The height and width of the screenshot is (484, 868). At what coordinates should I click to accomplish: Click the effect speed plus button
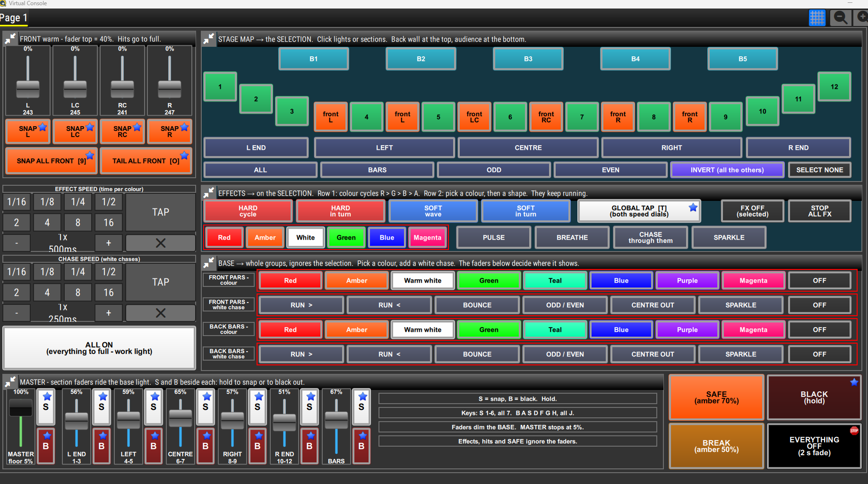[109, 243]
